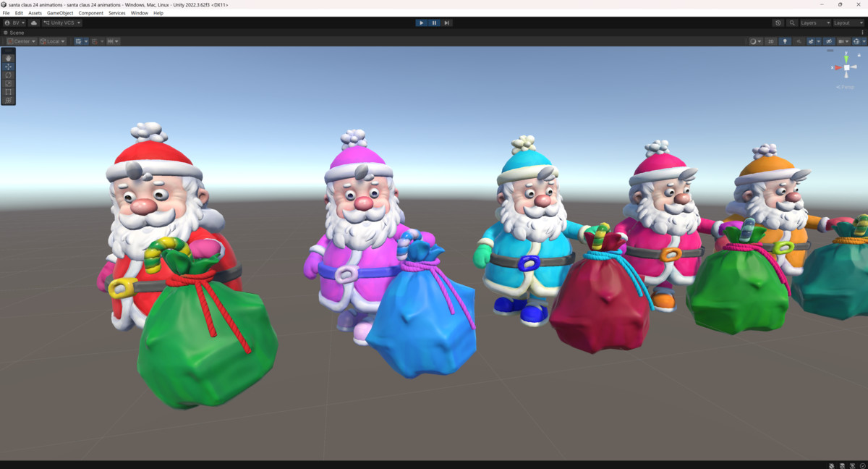Open the Component menu
This screenshot has height=469, width=868.
point(91,13)
